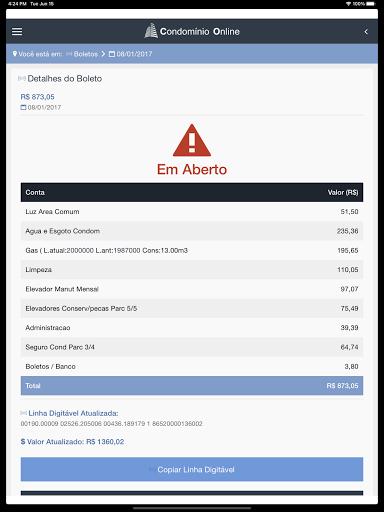The height and width of the screenshot is (512, 384).
Task: Open the hamburger menu
Action: pos(17,32)
